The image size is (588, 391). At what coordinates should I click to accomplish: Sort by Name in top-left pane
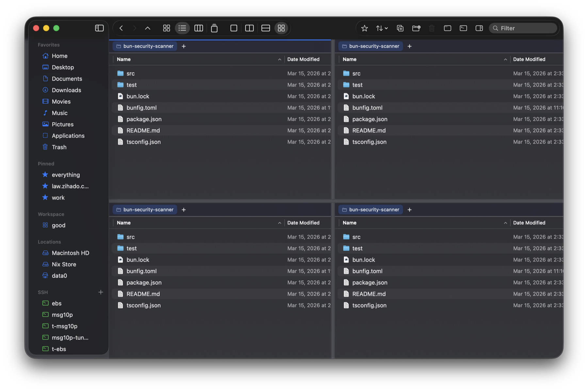[x=198, y=59]
